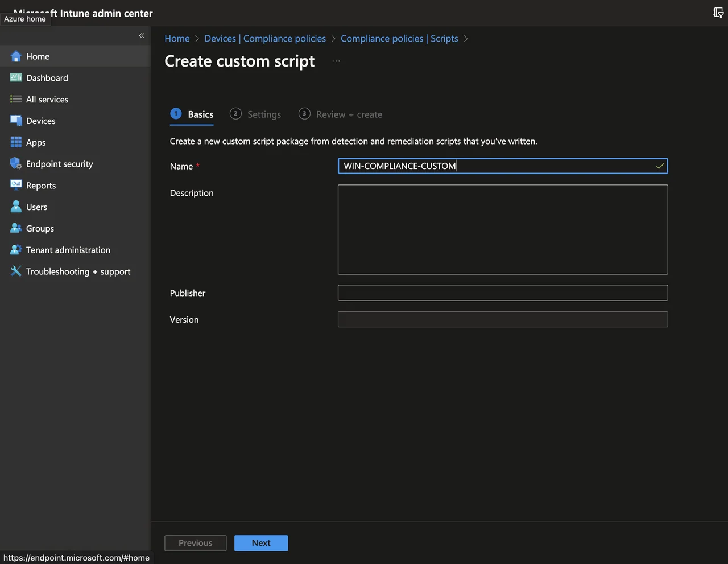The width and height of the screenshot is (728, 564).
Task: Click the Microsoft Intune admin center title
Action: 83,13
